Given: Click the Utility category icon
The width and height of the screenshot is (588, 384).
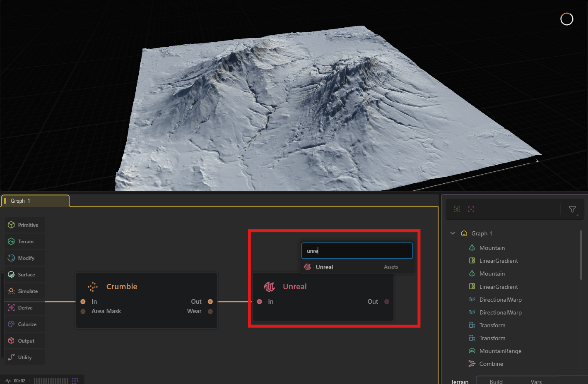Looking at the screenshot, I should (11, 358).
